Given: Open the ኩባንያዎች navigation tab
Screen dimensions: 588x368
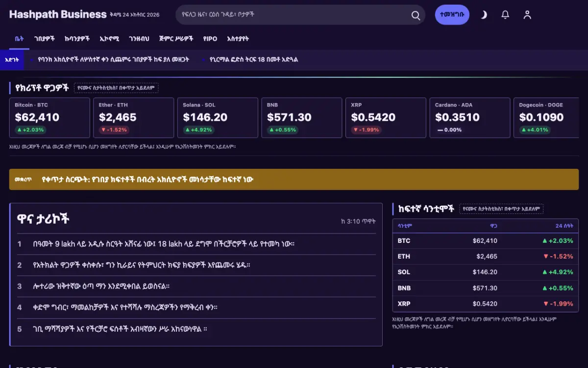Looking at the screenshot, I should point(77,39).
